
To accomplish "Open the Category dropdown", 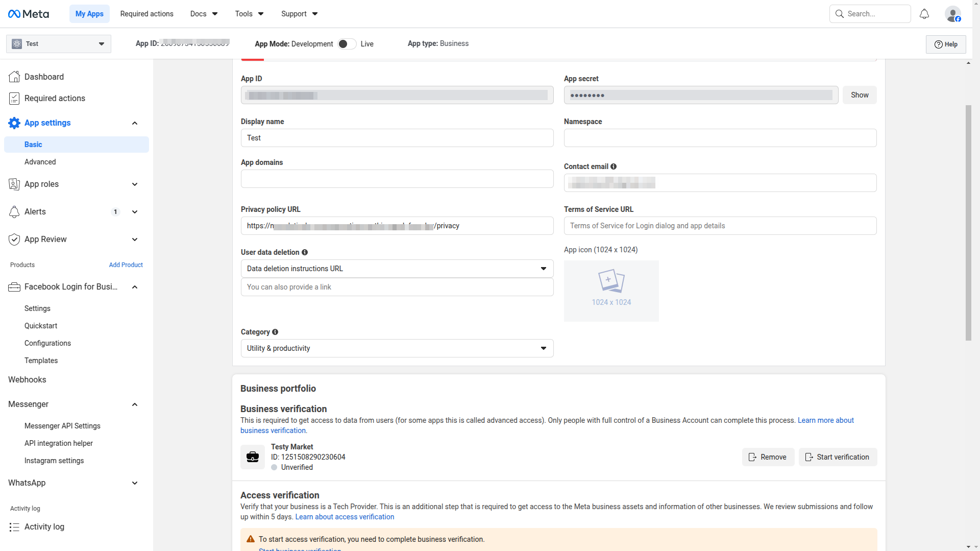I will (397, 348).
